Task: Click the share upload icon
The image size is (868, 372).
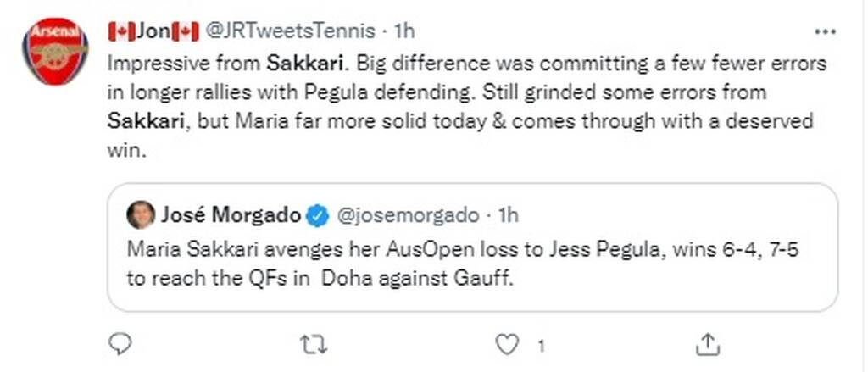Action: [x=705, y=342]
